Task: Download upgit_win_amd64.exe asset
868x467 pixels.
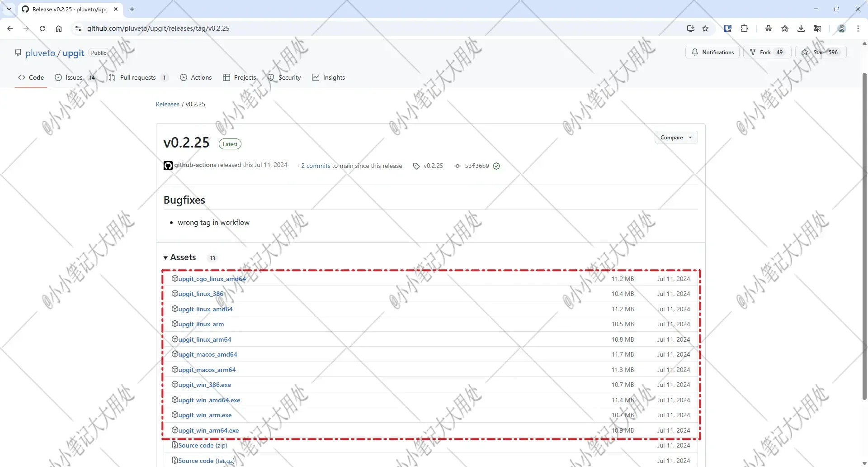Action: [x=209, y=400]
